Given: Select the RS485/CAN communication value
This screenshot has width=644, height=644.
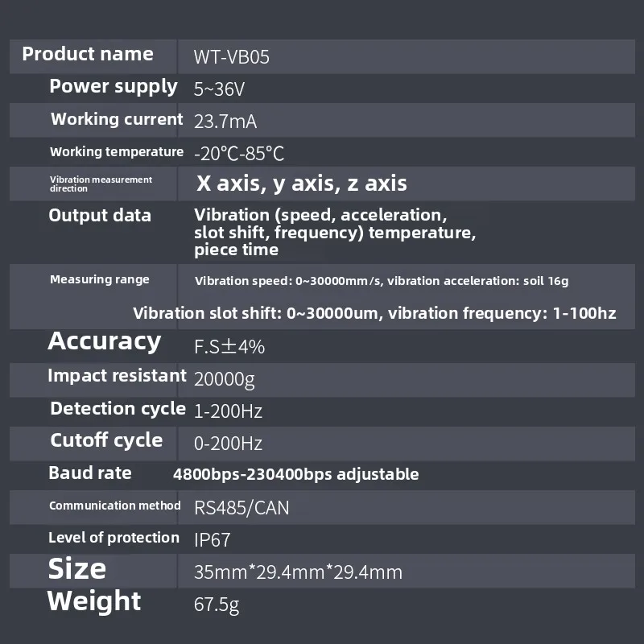Looking at the screenshot, I should (x=242, y=508).
